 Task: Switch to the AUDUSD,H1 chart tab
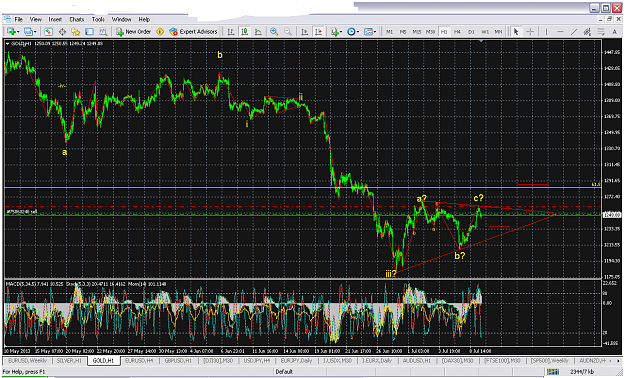[x=416, y=360]
